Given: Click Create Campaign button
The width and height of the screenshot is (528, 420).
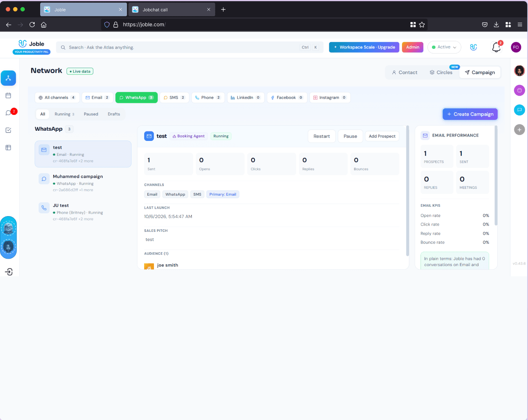Looking at the screenshot, I should 470,114.
